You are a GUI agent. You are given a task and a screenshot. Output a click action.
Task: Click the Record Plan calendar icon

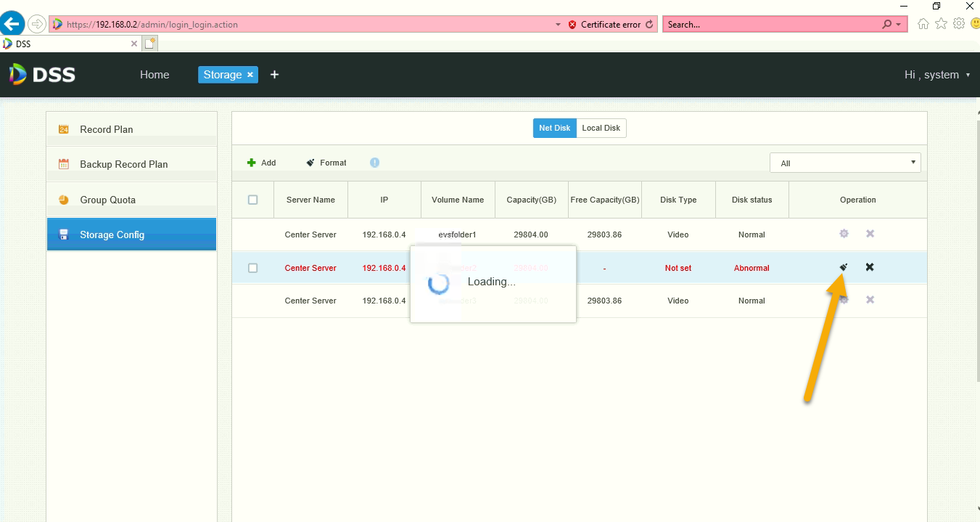[63, 129]
